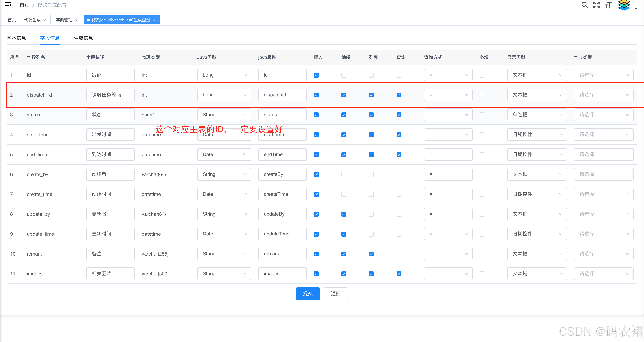Check 必填 for the start_time row
This screenshot has height=342, width=644.
(482, 135)
